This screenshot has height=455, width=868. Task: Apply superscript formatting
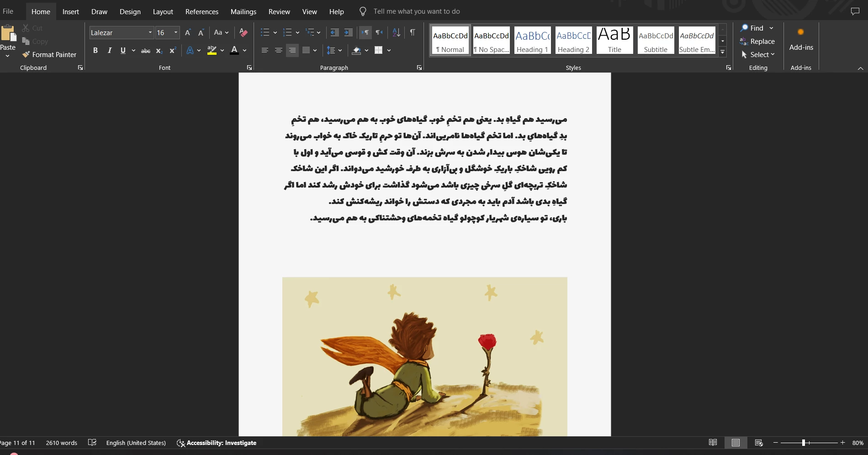point(172,51)
